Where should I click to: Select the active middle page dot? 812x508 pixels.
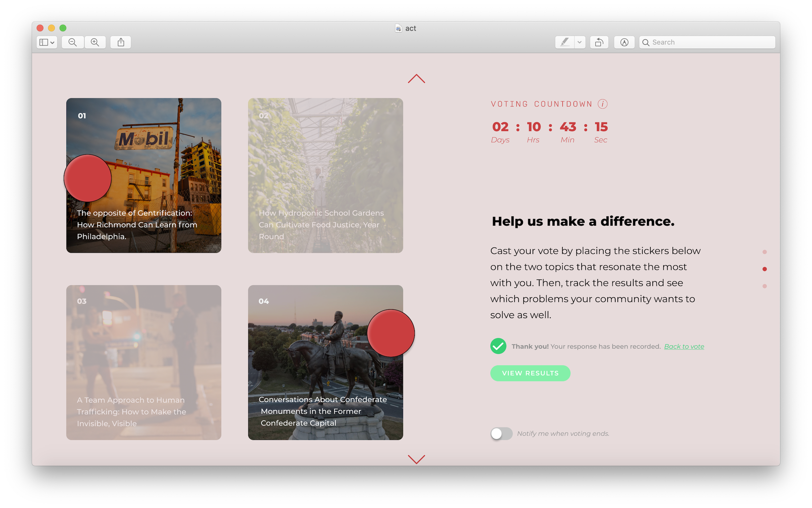(765, 269)
